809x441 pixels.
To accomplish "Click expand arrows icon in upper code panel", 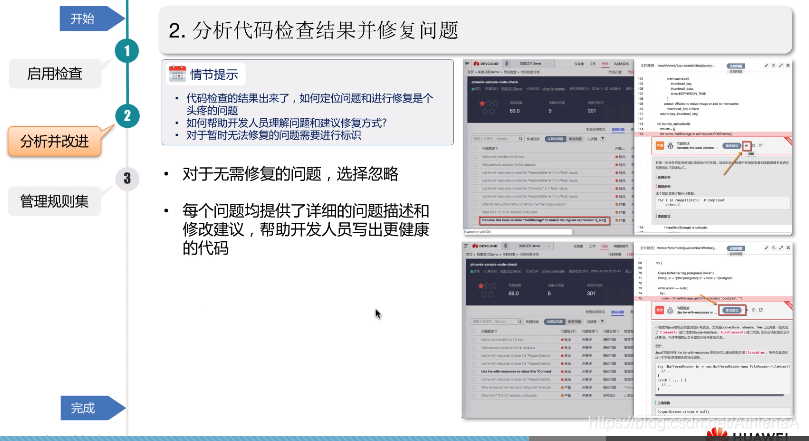I will click(x=781, y=66).
